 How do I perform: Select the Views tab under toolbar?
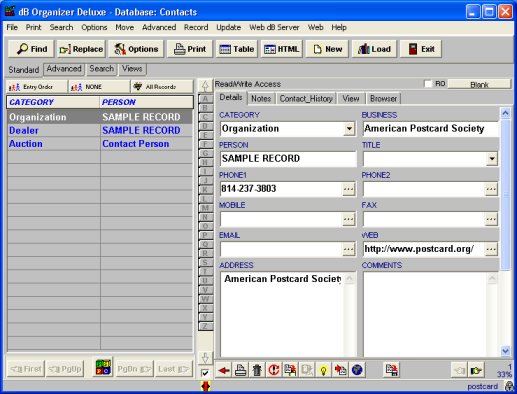tap(132, 69)
